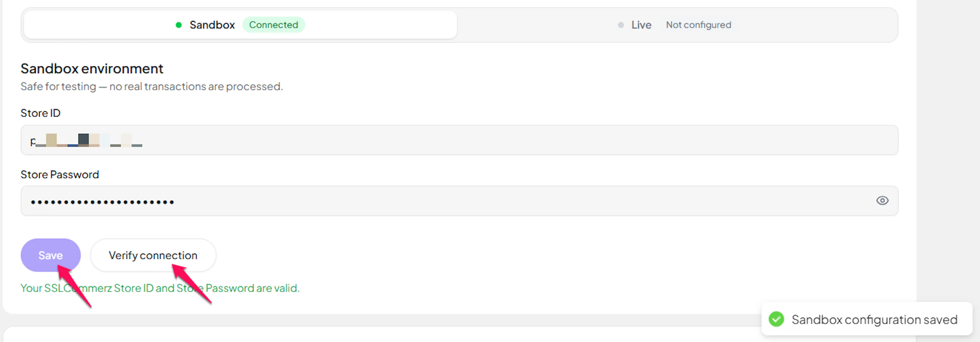The image size is (980, 342).
Task: Click the green checkmark icon in the toast
Action: point(776,319)
